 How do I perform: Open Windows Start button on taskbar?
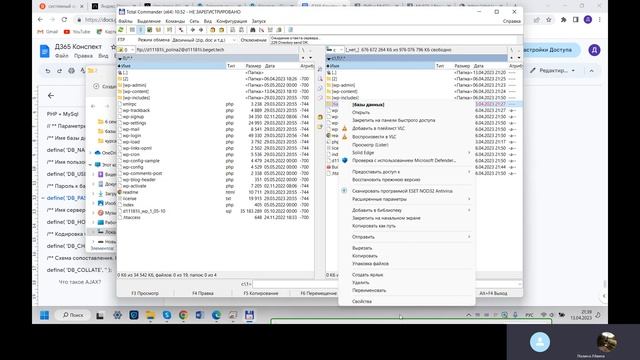click(44, 315)
